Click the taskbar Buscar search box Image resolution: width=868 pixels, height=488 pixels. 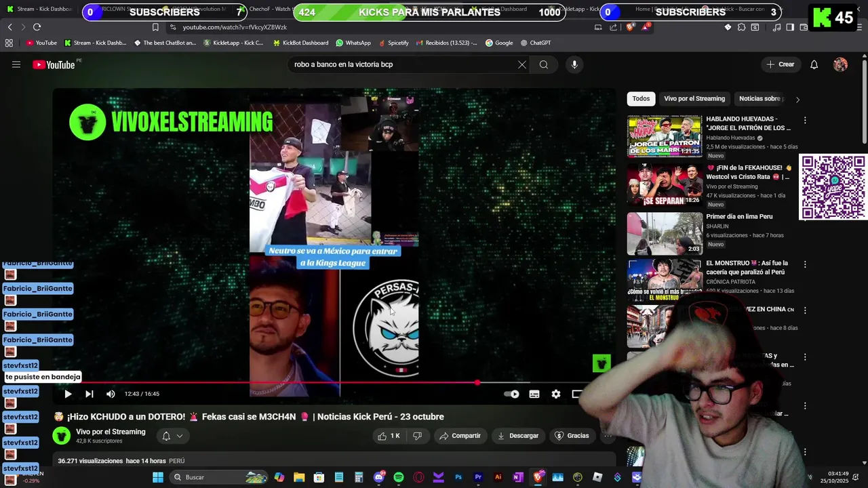[219, 477]
